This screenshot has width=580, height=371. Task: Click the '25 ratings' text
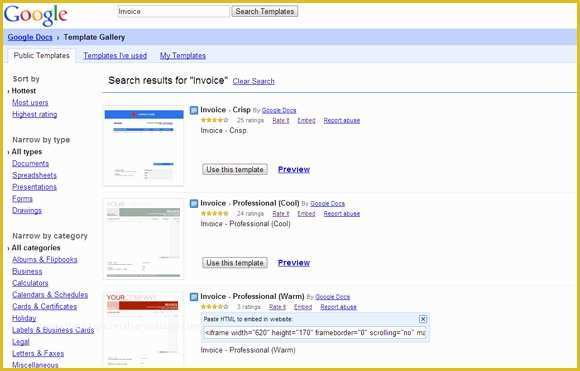tap(250, 120)
